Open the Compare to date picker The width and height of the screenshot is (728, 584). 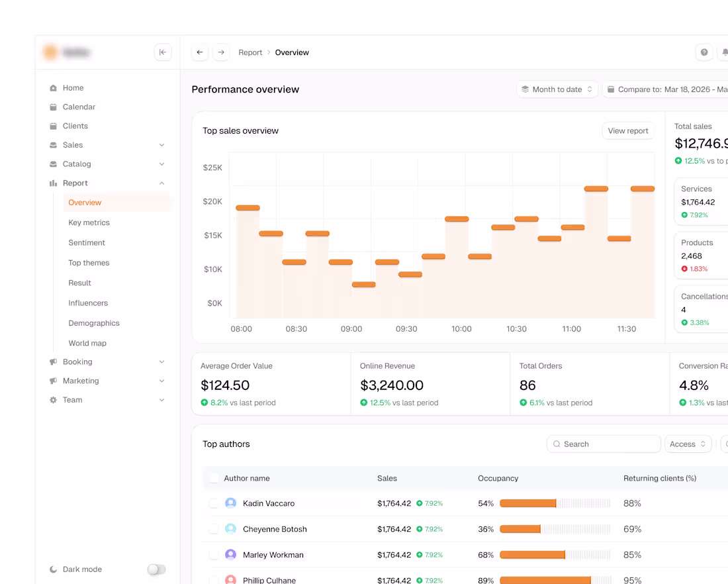[x=665, y=89]
